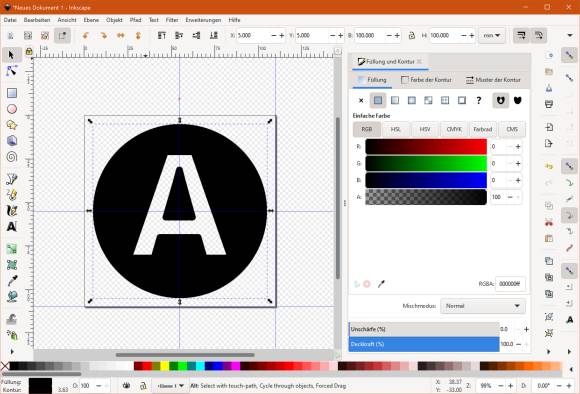580x394 pixels.
Task: Switch to Muster der Kontur tab
Action: click(493, 80)
